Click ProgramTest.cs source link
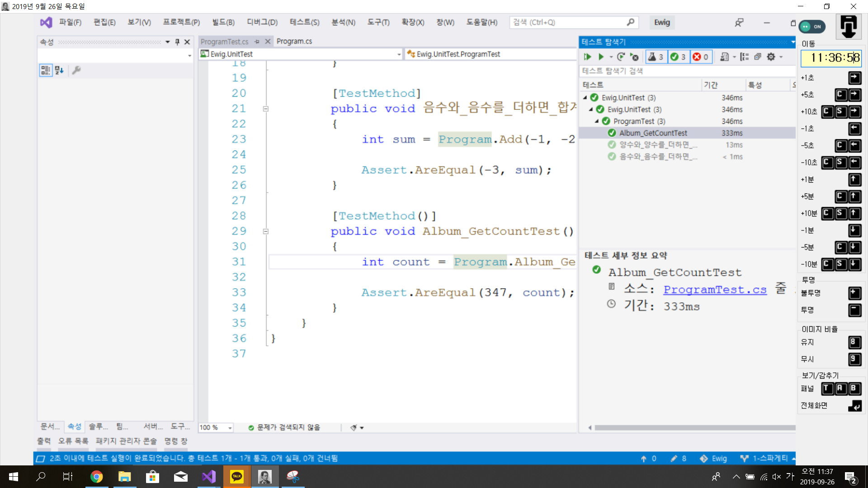Viewport: 868px width, 488px height. coord(715,290)
